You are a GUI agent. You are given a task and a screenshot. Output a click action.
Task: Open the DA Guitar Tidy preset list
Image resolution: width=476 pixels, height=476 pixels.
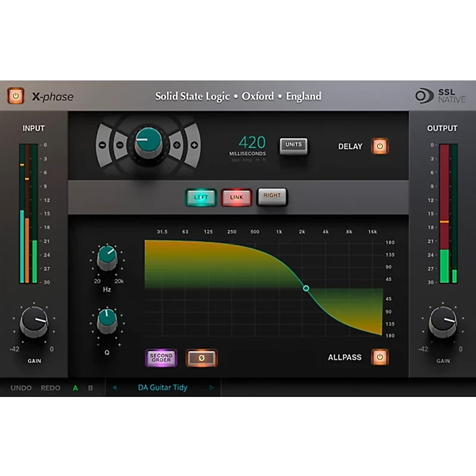[162, 388]
